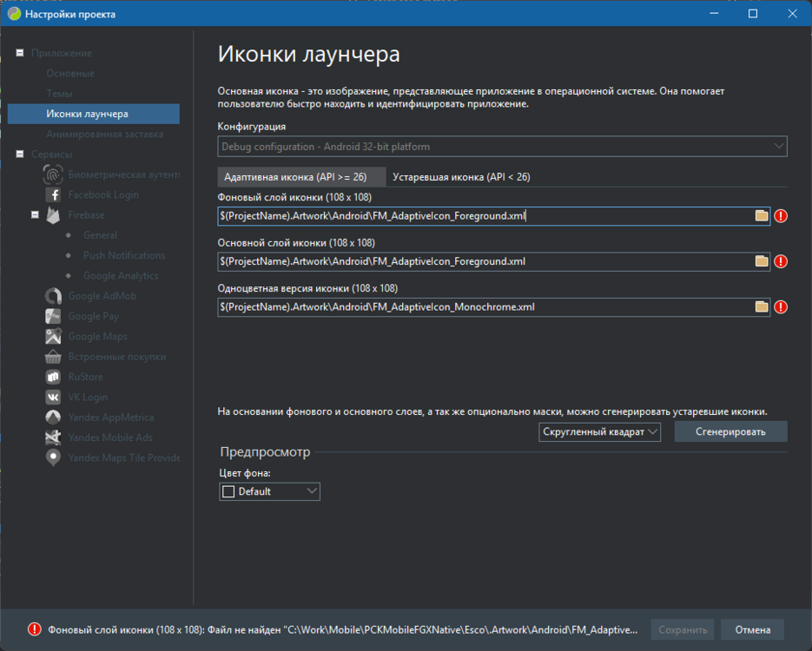Select the RuStore label
The image size is (812, 651).
(x=85, y=377)
